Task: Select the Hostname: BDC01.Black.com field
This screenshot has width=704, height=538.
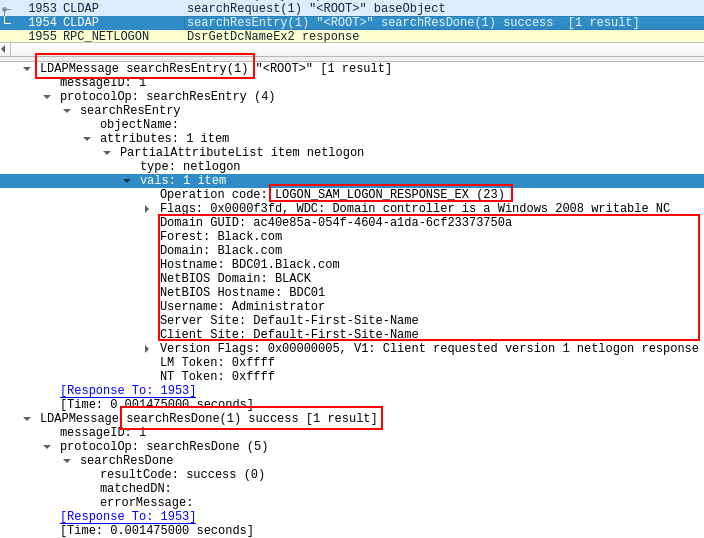Action: [249, 265]
